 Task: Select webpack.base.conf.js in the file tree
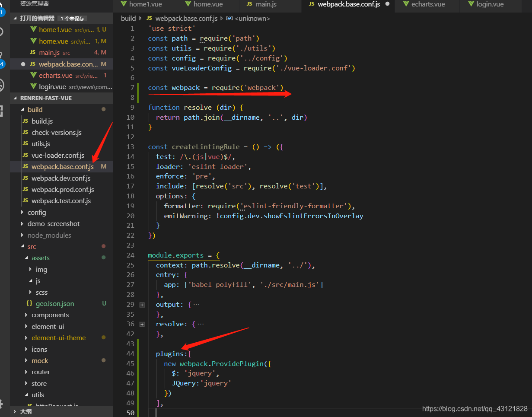(63, 166)
